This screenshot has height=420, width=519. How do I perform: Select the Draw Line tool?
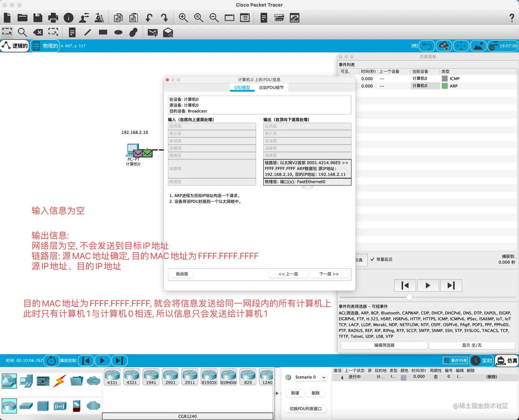pyautogui.click(x=88, y=32)
